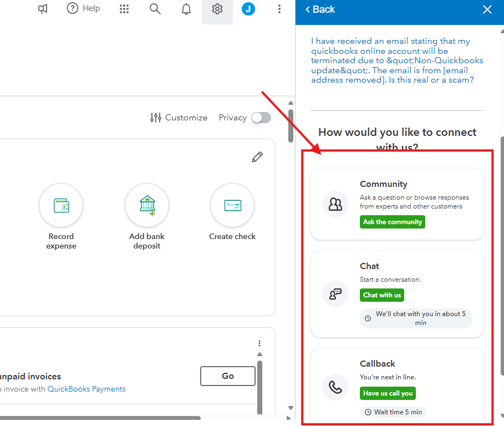This screenshot has height=426, width=504.
Task: Open the J user profile avatar
Action: coord(248,9)
